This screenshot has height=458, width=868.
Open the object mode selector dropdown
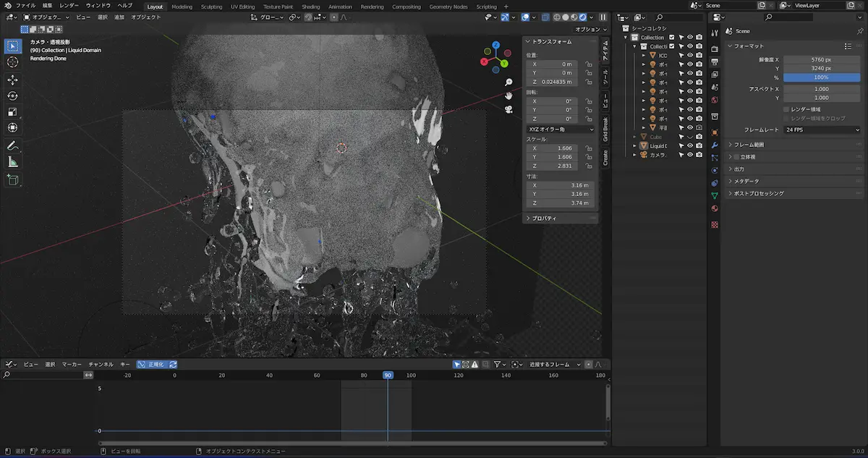click(46, 17)
